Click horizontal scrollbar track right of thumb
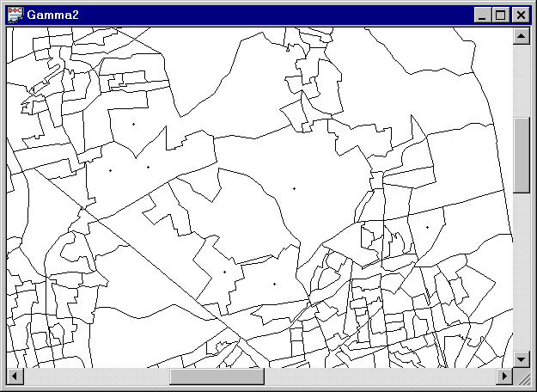Image resolution: width=537 pixels, height=392 pixels. tap(378, 377)
